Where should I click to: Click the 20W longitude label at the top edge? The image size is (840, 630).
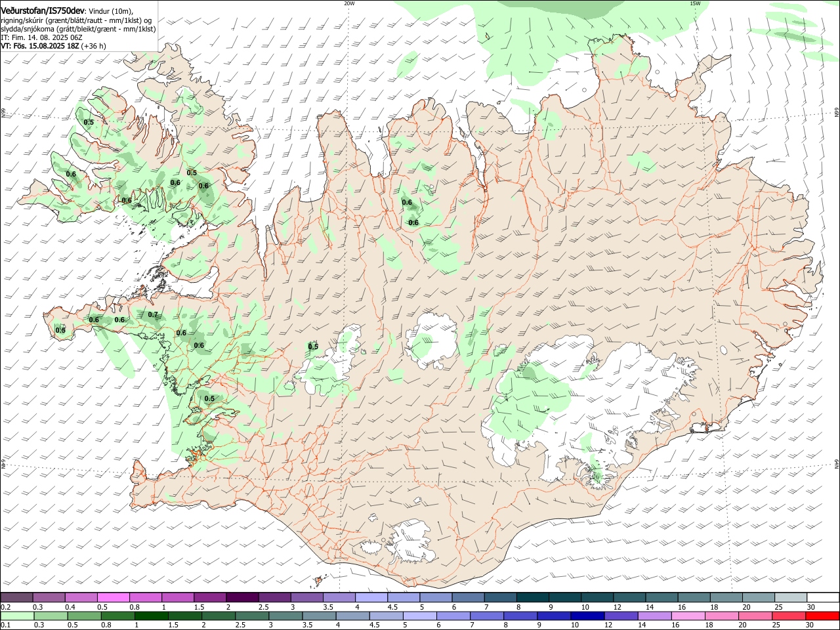(349, 3)
